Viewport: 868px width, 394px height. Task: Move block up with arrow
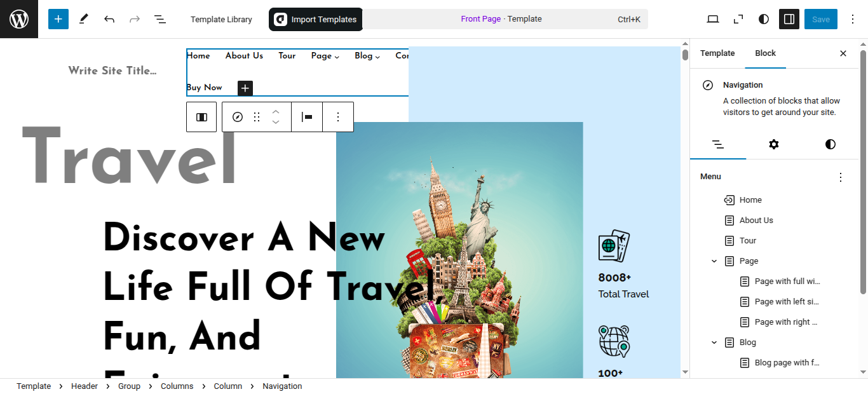click(x=276, y=111)
